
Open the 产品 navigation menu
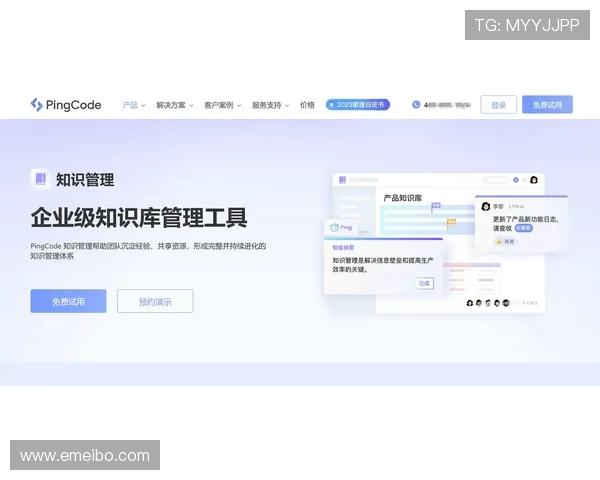click(130, 105)
